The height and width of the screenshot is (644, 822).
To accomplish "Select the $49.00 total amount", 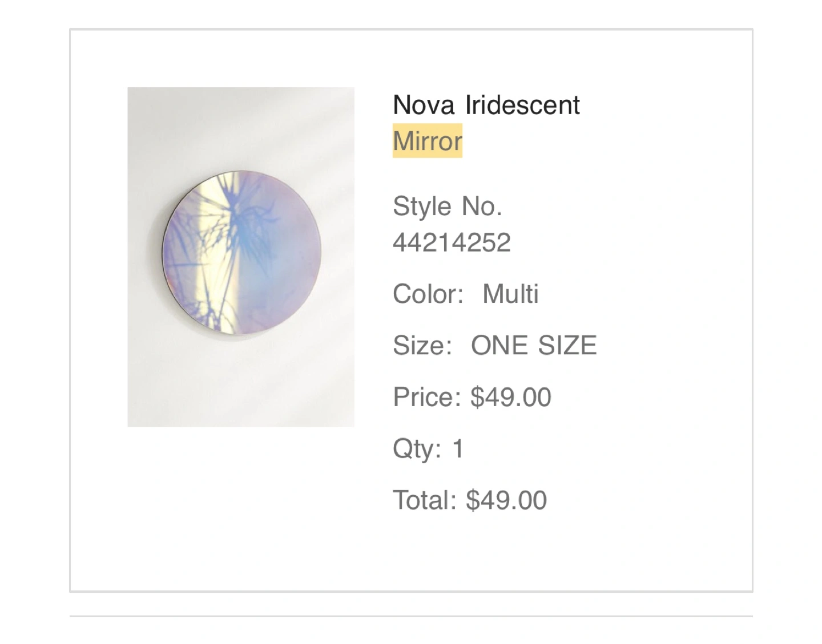I will pos(506,500).
